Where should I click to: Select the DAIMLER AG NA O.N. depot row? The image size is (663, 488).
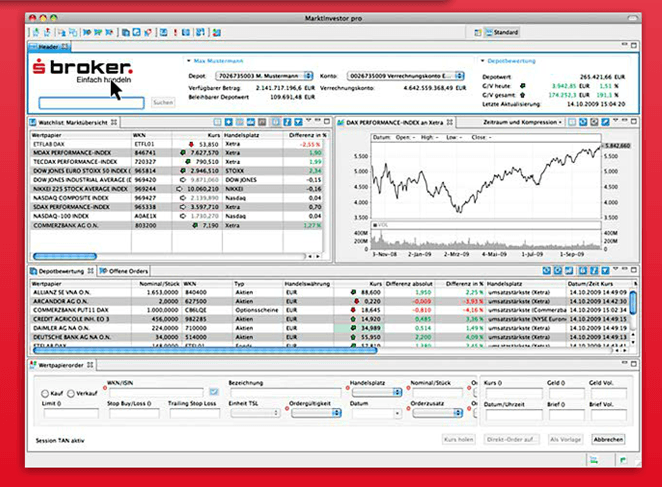pyautogui.click(x=330, y=328)
